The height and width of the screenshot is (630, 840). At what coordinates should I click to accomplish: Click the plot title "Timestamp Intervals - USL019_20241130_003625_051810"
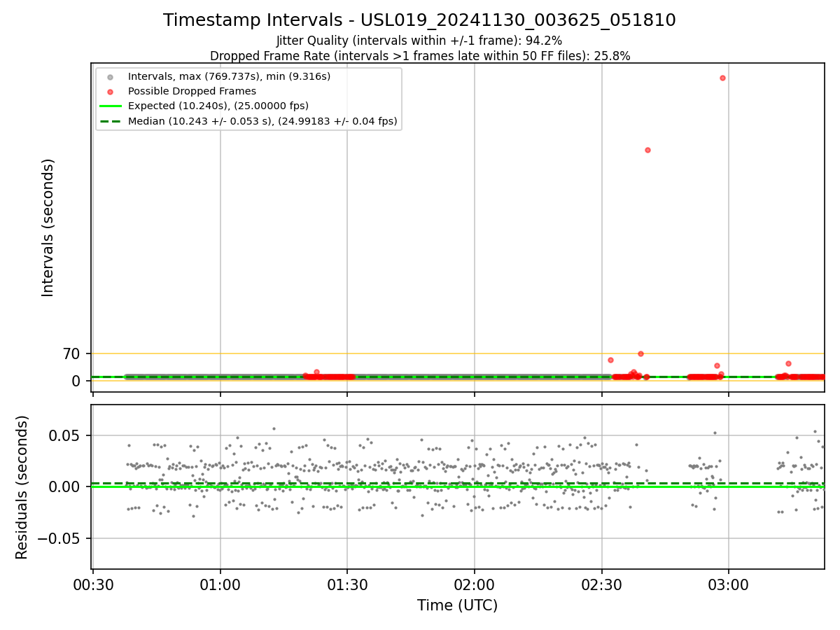[x=419, y=20]
